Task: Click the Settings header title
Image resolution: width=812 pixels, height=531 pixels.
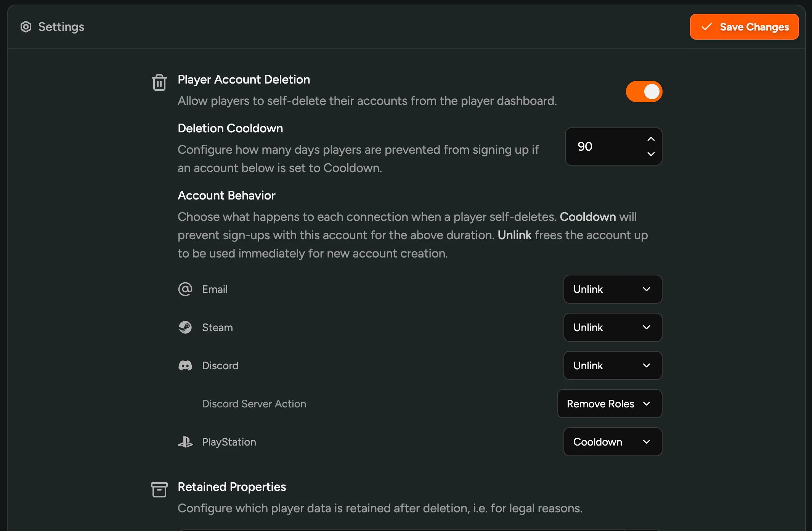Action: (x=61, y=27)
